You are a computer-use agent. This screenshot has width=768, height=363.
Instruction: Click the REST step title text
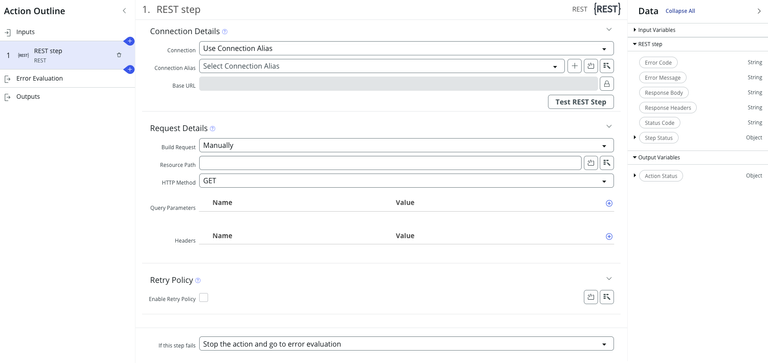(178, 9)
